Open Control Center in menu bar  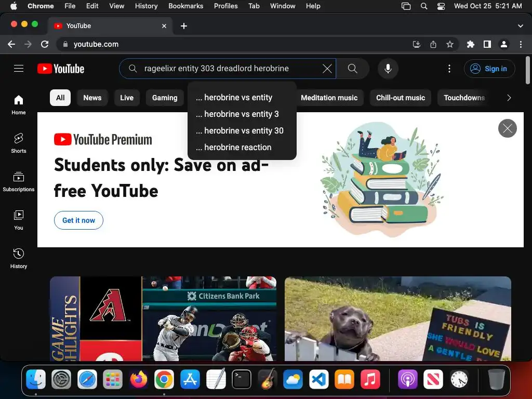441,6
